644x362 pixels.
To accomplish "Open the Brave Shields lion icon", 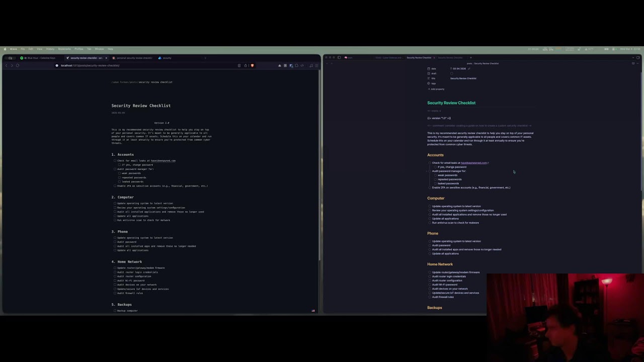I will (x=252, y=65).
